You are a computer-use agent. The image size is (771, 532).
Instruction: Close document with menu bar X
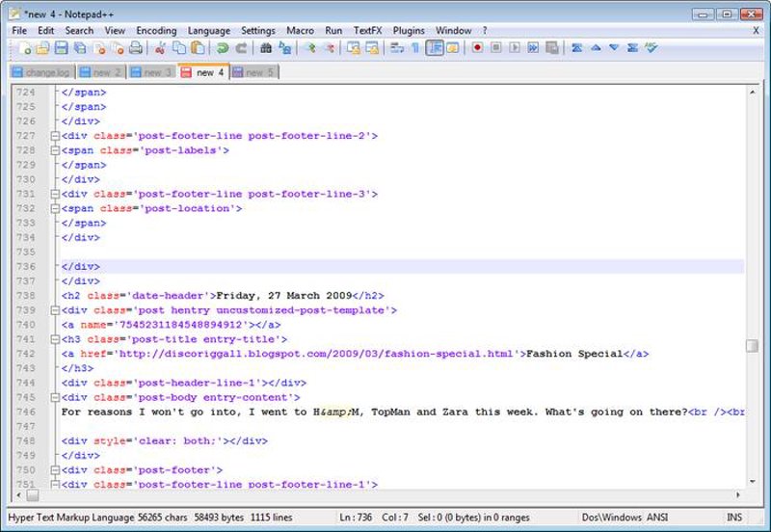pyautogui.click(x=756, y=31)
